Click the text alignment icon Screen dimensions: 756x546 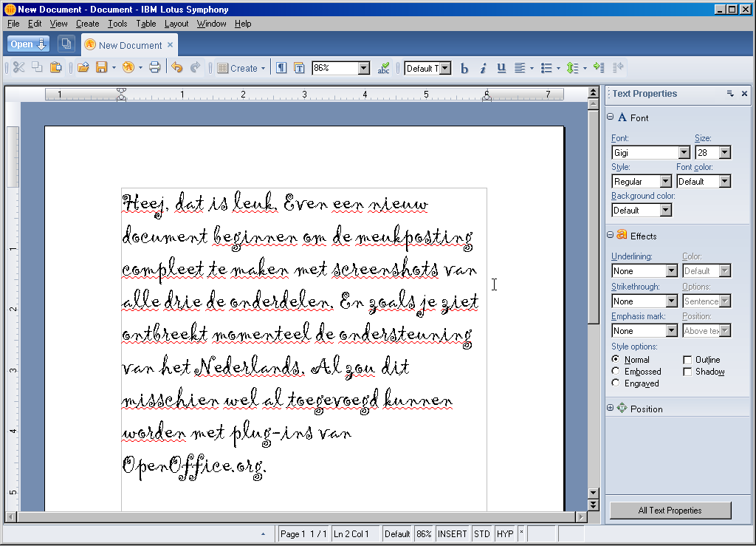pyautogui.click(x=520, y=69)
